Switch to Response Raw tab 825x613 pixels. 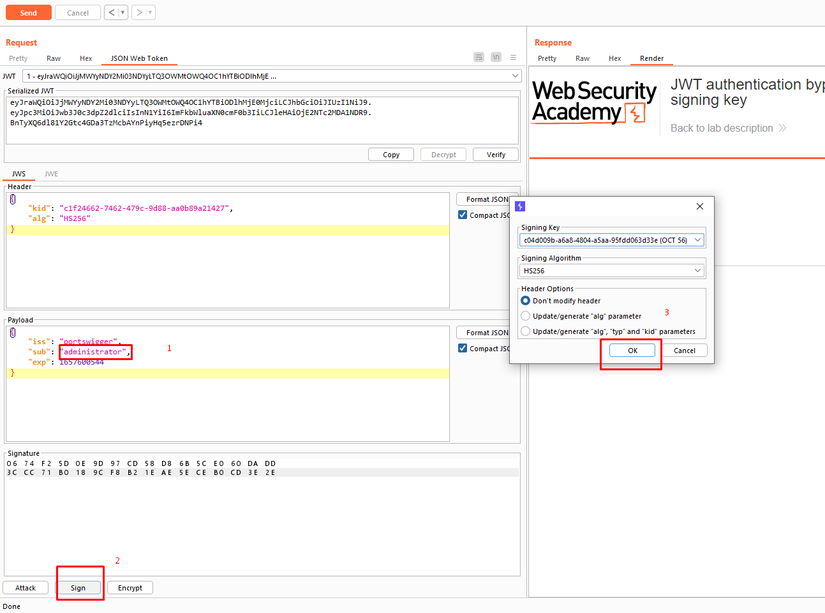pos(582,58)
